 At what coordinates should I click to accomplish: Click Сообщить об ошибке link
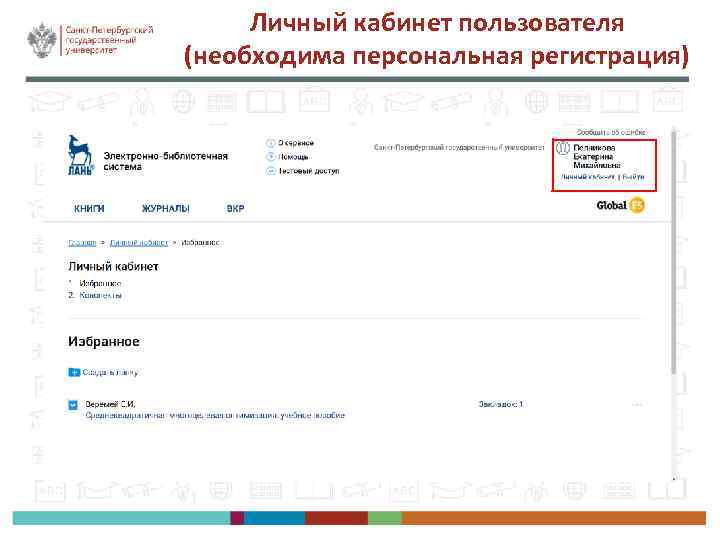611,132
